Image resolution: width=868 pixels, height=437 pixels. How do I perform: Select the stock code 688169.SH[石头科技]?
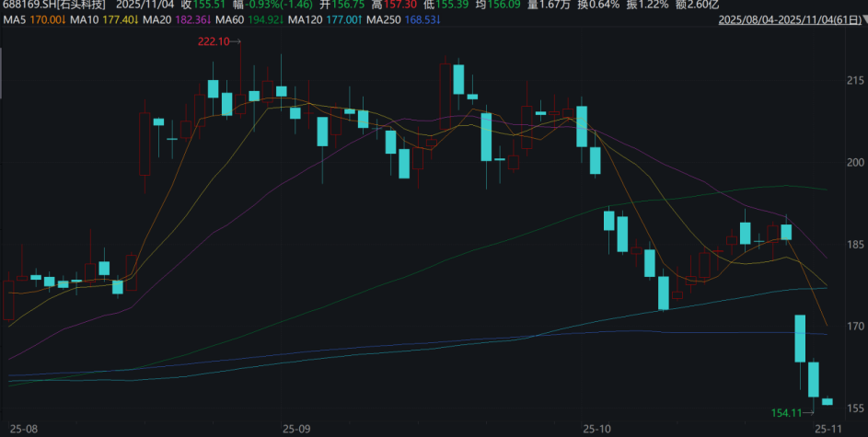point(54,6)
